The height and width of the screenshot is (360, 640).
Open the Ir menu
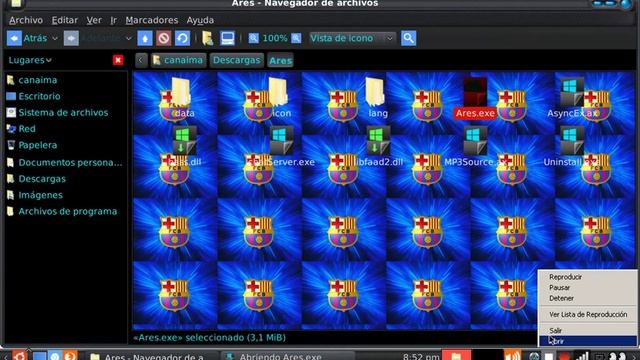click(113, 20)
